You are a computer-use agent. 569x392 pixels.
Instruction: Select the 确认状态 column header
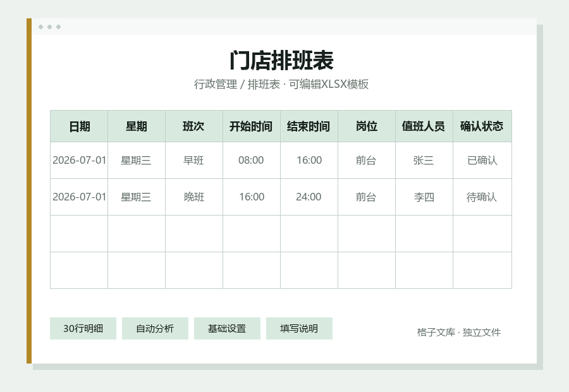point(482,126)
